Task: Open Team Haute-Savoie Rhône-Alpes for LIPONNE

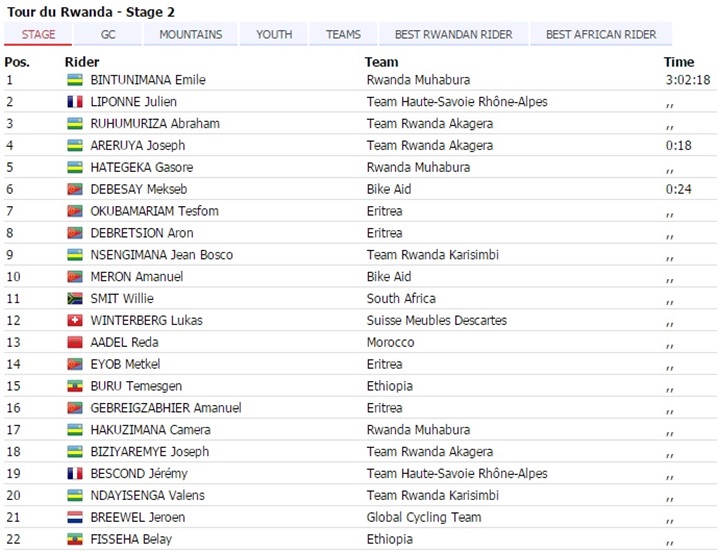Action: 456,102
